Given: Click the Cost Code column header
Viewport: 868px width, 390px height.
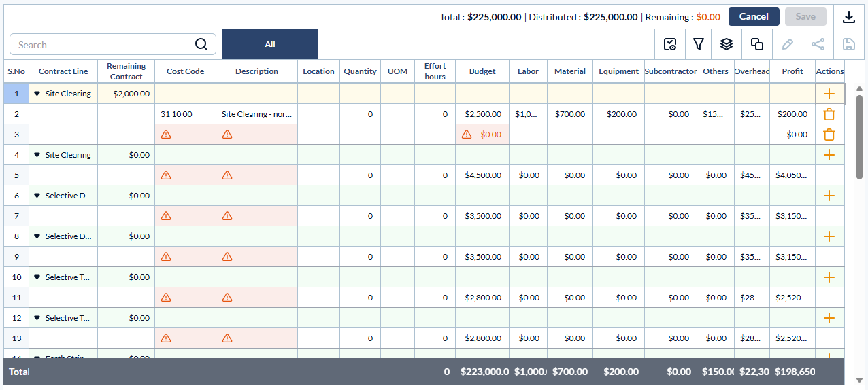Looking at the screenshot, I should [x=185, y=71].
